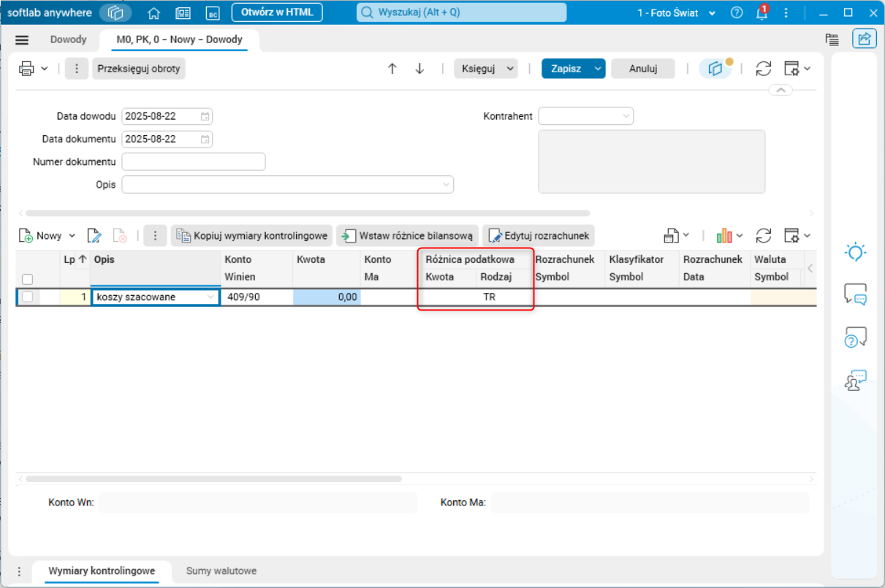Open header three-dot options menu
The image size is (885, 588).
tap(786, 12)
